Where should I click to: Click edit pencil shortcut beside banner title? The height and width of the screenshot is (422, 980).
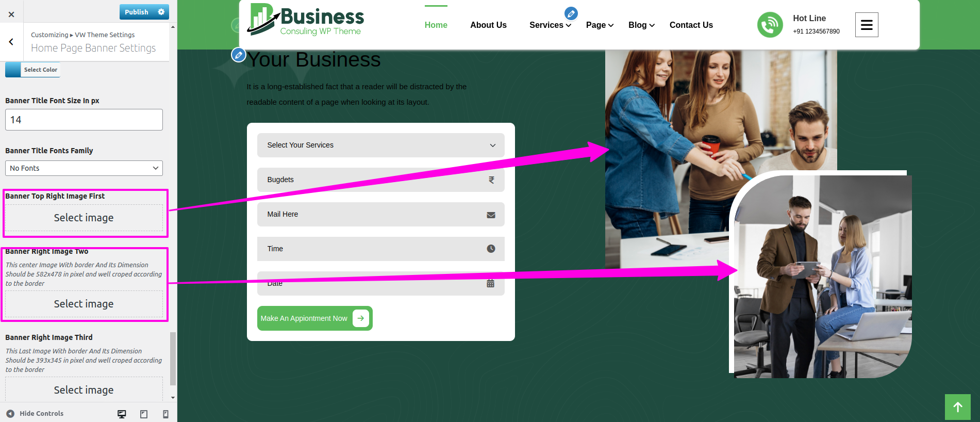238,55
